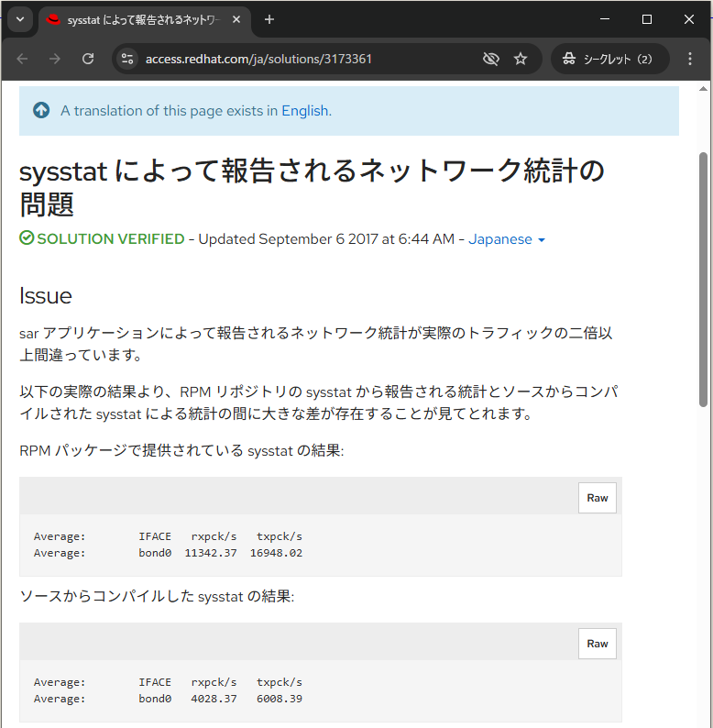The width and height of the screenshot is (713, 728).
Task: View site information icon in address bar
Action: pyautogui.click(x=127, y=59)
